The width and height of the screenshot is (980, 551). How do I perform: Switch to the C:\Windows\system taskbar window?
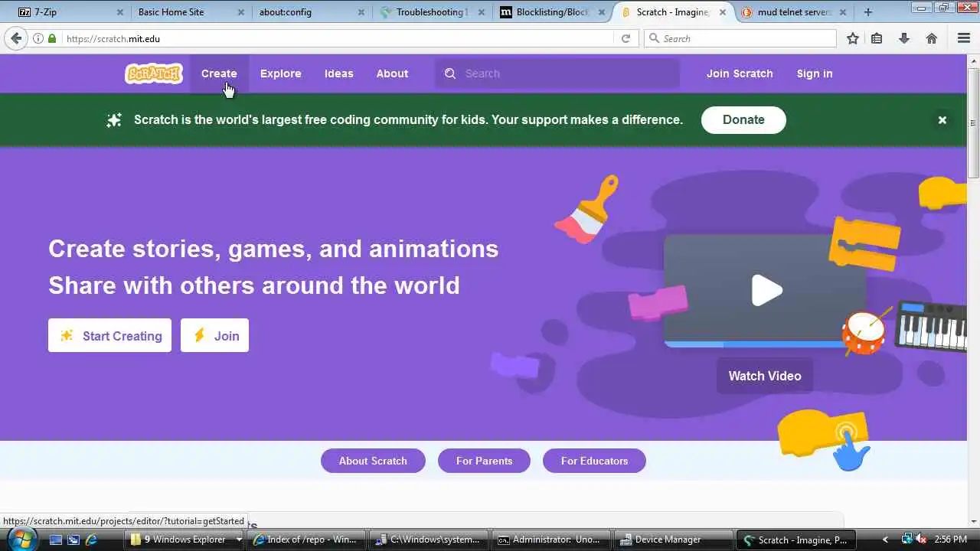(429, 540)
